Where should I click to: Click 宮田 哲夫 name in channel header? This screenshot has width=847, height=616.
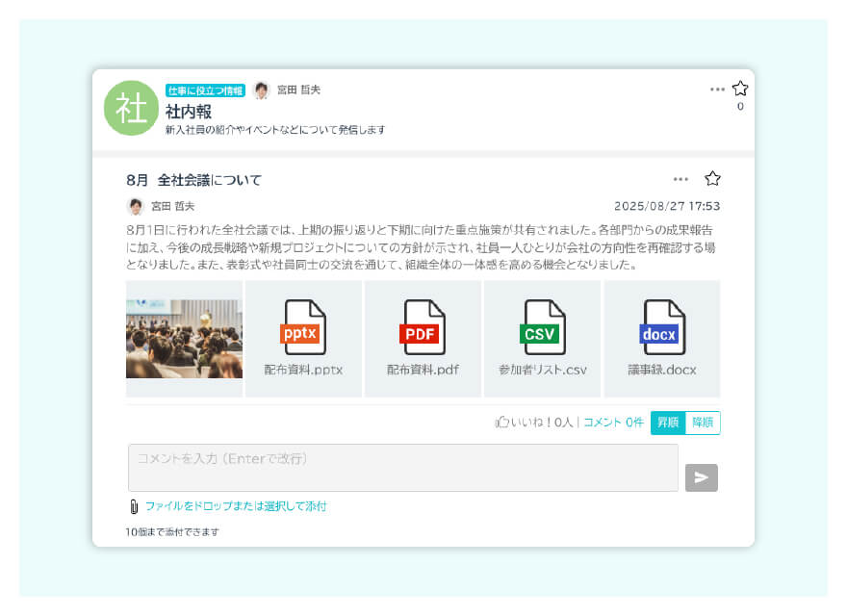pos(298,90)
